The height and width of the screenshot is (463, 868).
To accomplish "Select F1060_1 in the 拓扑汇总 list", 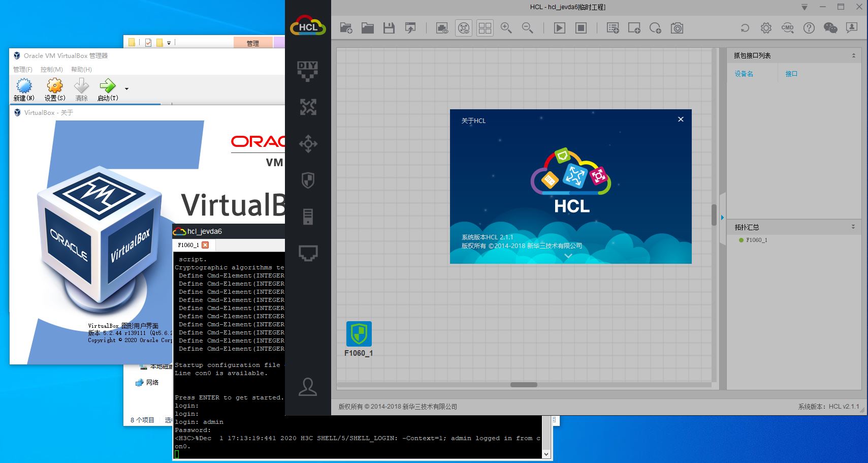I will pyautogui.click(x=756, y=240).
